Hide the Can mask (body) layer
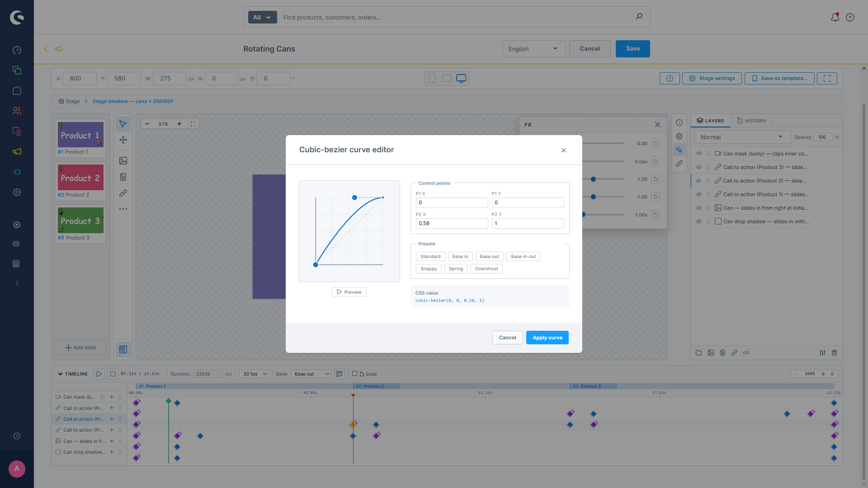 699,154
